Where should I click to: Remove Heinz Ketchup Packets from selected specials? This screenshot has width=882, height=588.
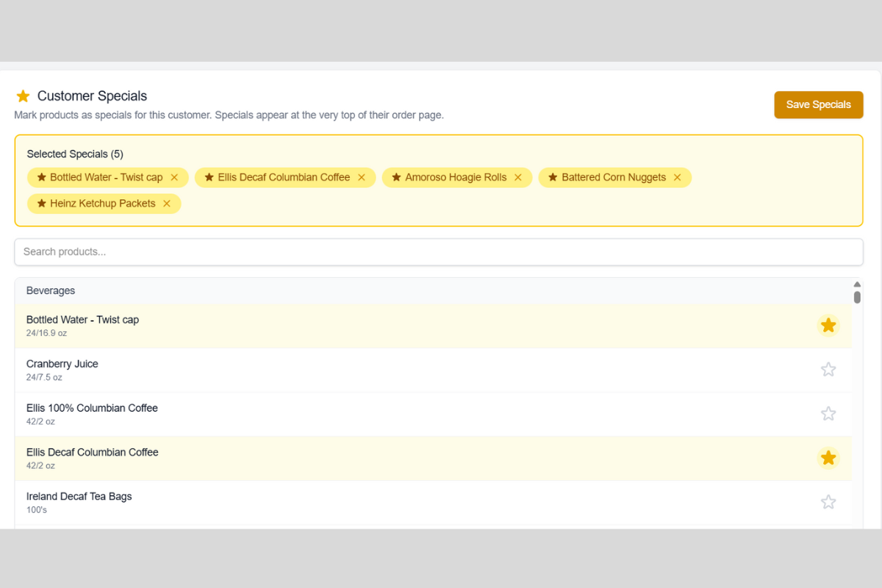[x=167, y=204]
